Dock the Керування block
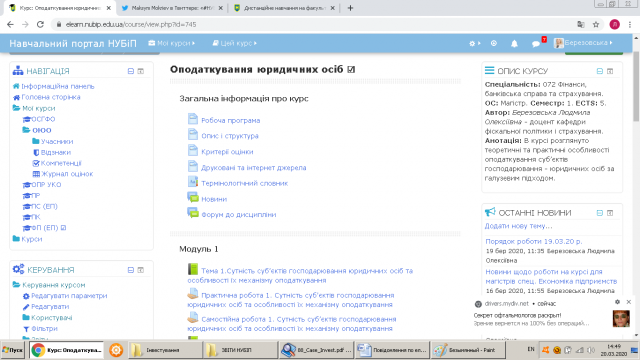640x360 pixels. tap(141, 270)
